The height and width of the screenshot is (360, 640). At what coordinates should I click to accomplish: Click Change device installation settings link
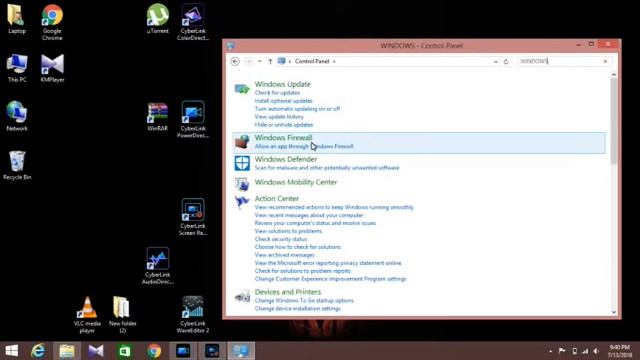click(x=298, y=309)
